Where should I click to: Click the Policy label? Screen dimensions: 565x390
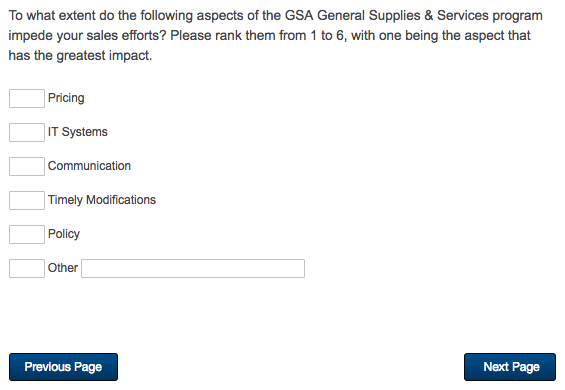pos(64,234)
